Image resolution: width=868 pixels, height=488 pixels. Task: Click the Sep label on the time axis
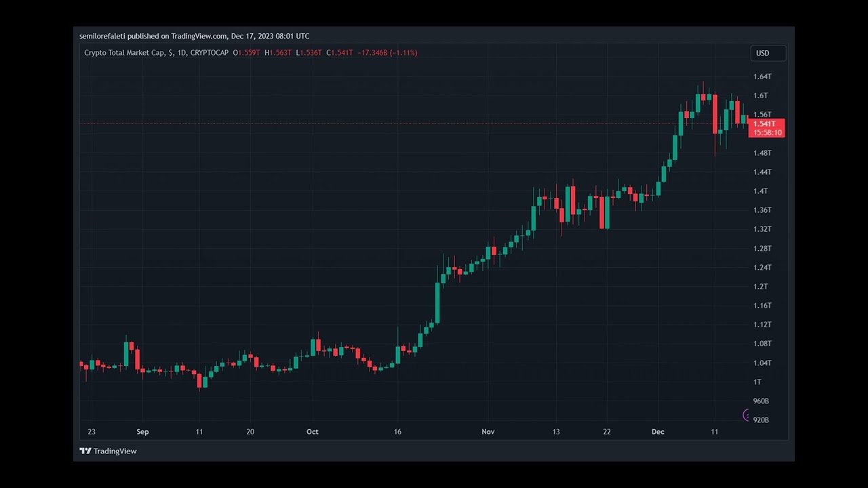pyautogui.click(x=142, y=431)
